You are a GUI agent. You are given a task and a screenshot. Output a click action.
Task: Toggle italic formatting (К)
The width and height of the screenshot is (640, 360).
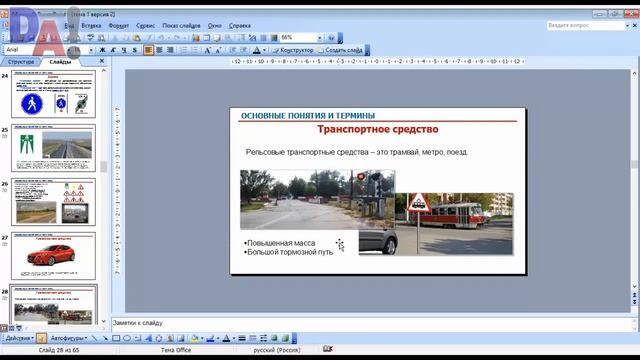pos(113,50)
